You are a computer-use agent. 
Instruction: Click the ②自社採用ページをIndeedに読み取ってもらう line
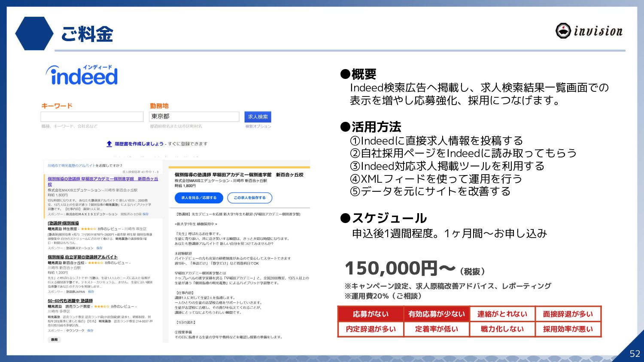point(463,153)
